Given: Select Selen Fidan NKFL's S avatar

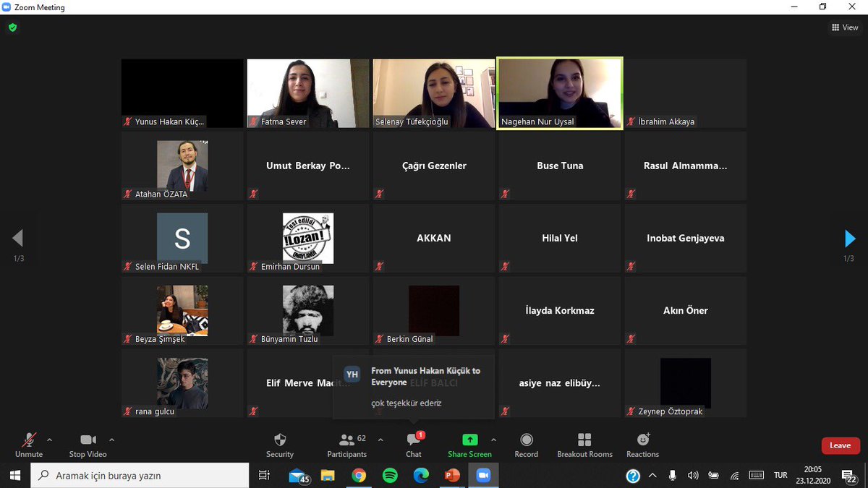Looking at the screenshot, I should pos(182,238).
